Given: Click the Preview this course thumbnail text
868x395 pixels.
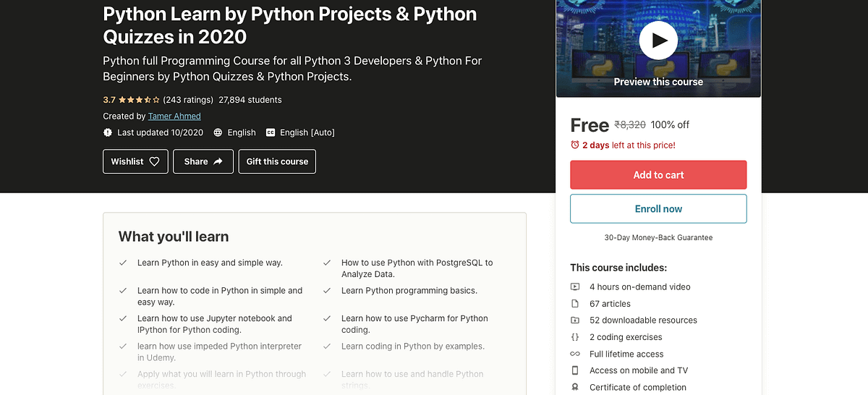Looking at the screenshot, I should pyautogui.click(x=658, y=82).
